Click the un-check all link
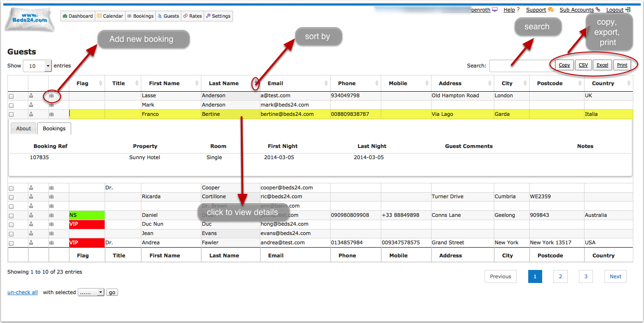The image size is (644, 323). [x=23, y=292]
